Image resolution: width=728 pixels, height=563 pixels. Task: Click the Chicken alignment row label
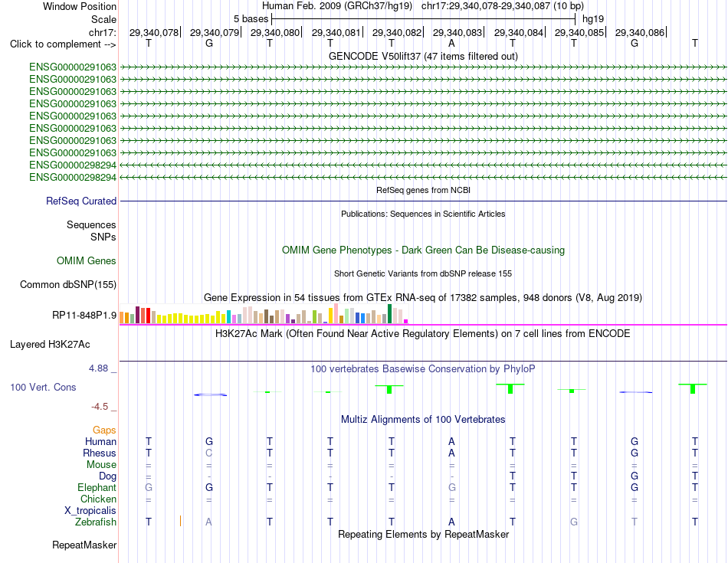point(98,499)
